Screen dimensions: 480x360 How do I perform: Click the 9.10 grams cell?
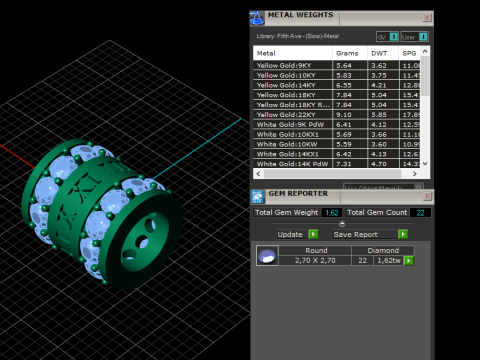[349, 115]
